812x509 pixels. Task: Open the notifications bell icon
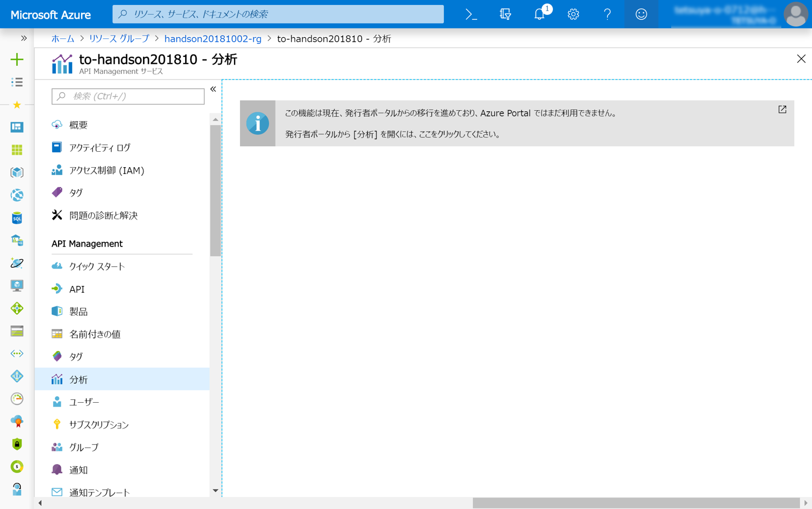(x=539, y=14)
